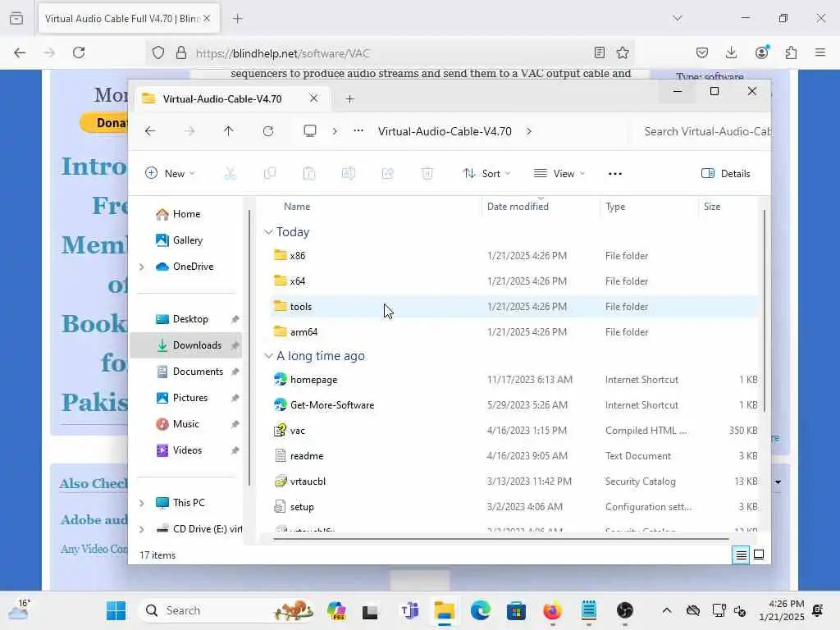Go up one folder level in Explorer
840x630 pixels.
pos(228,131)
